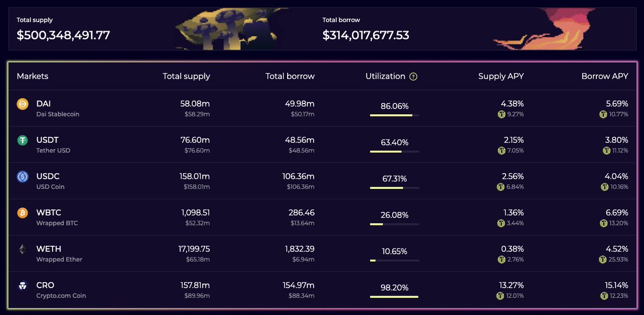
Task: Click reward token icon beside CRO 12.01%
Action: (501, 296)
